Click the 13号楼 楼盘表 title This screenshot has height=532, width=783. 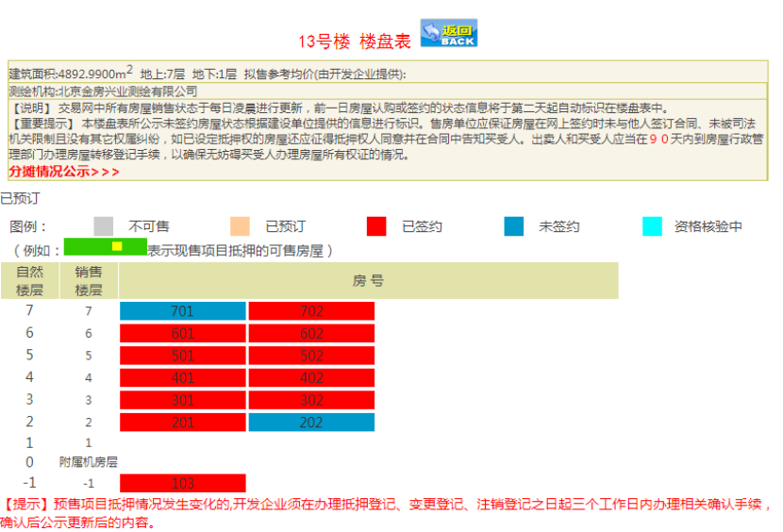point(355,41)
